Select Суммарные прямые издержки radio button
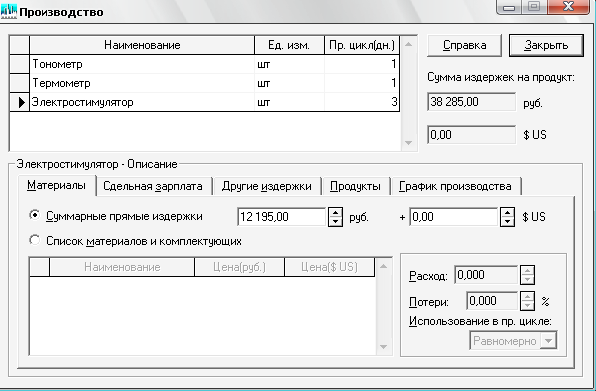Viewport: 596px width, 391px height. point(35,215)
